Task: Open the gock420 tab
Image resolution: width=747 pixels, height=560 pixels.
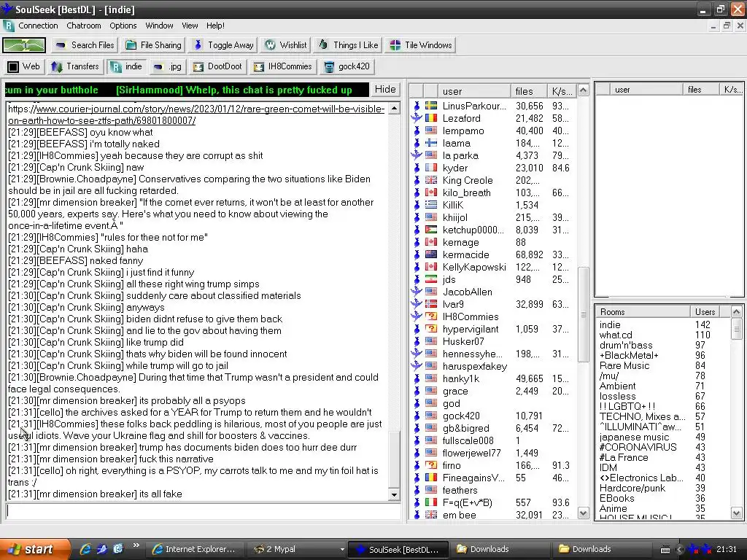Action: pyautogui.click(x=347, y=66)
